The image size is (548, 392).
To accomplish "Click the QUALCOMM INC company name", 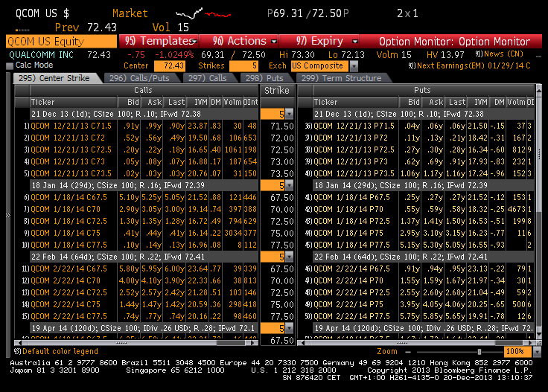I will click(41, 55).
